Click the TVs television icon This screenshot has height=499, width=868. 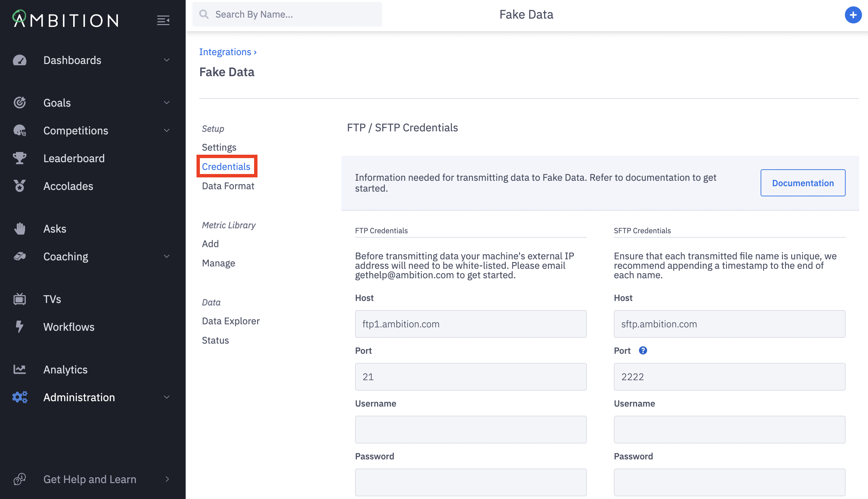[20, 299]
